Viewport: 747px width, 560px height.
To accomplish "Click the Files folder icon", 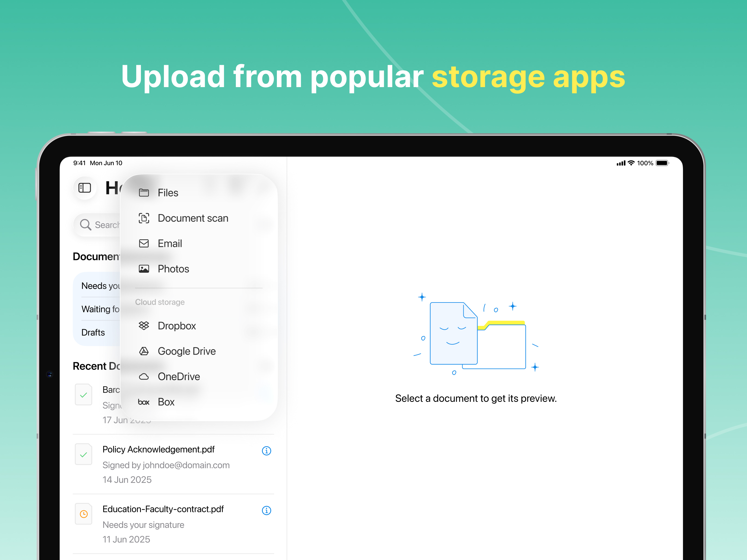I will 144,193.
